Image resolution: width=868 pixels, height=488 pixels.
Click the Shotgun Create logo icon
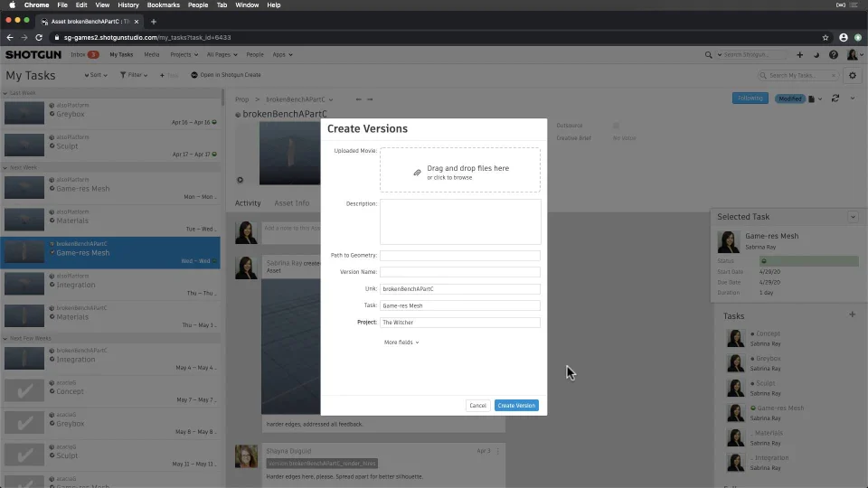194,75
